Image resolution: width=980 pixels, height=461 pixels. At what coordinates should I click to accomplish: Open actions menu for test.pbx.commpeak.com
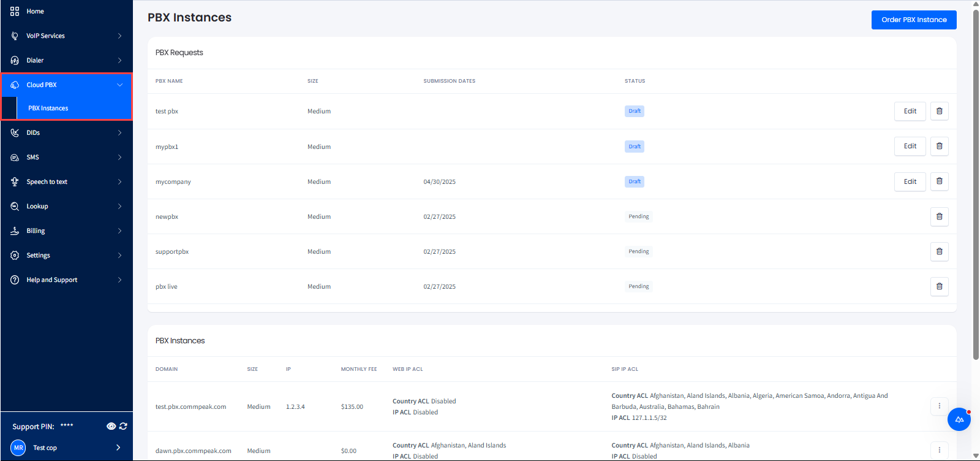[939, 406]
